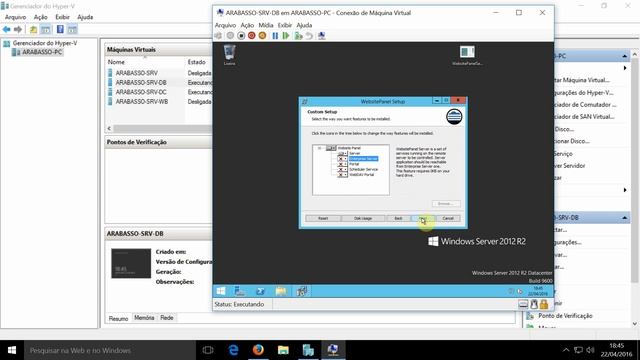Click the lock icon in VM status bar

(544, 304)
